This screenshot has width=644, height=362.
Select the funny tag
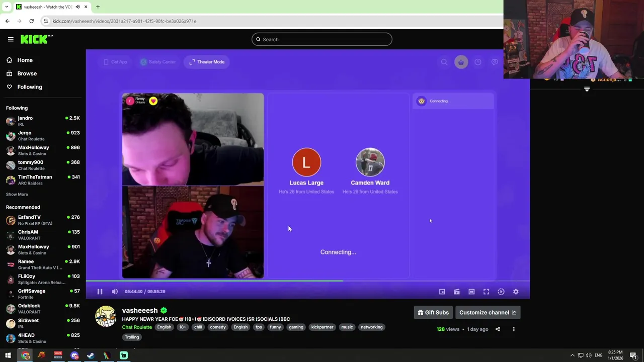pos(275,327)
